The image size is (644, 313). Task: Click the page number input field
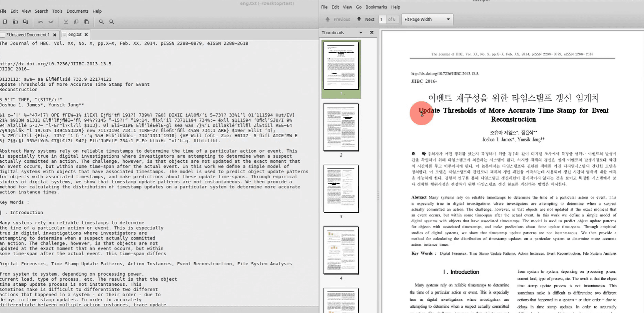(x=382, y=19)
